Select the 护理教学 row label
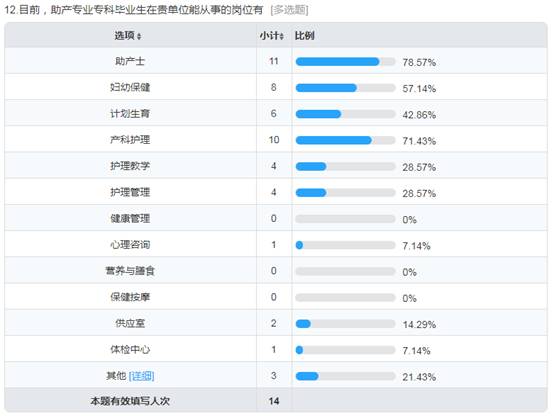 point(130,166)
